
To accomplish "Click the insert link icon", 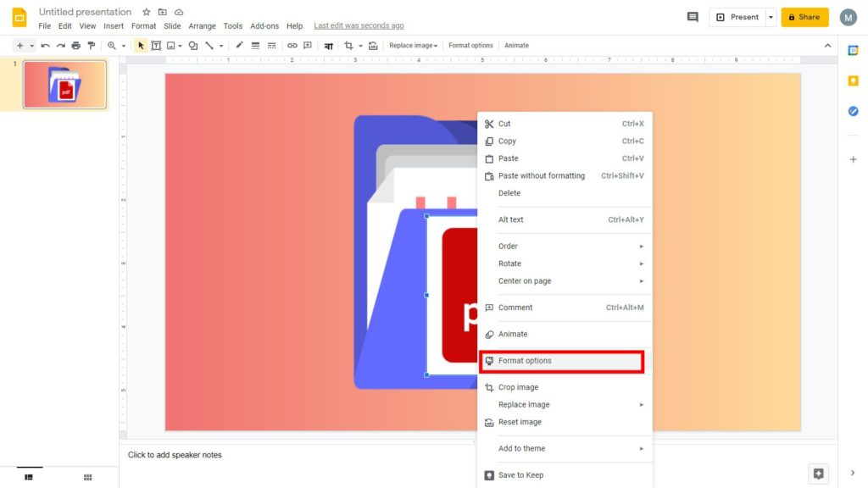I will [292, 46].
